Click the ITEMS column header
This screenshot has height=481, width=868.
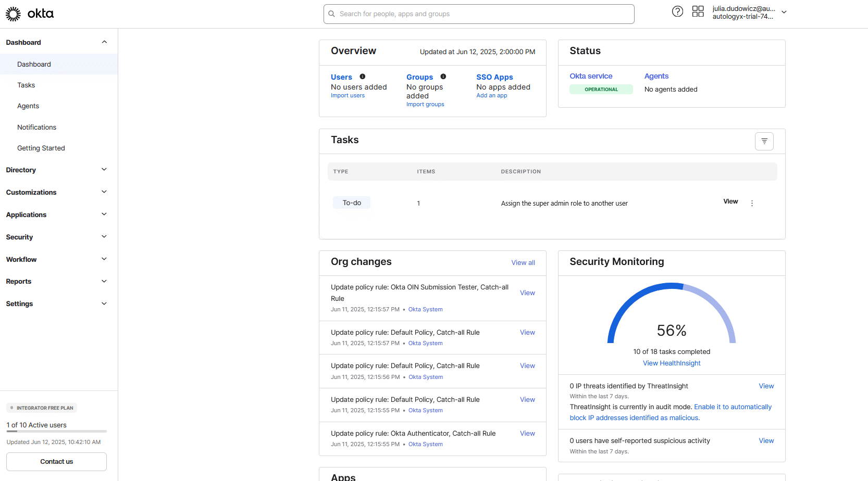click(x=426, y=172)
